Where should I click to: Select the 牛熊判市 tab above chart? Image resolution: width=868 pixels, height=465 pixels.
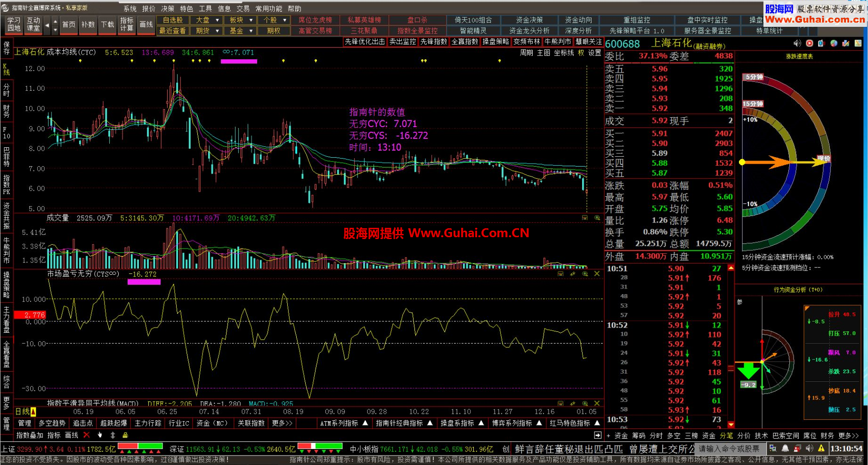tap(558, 41)
